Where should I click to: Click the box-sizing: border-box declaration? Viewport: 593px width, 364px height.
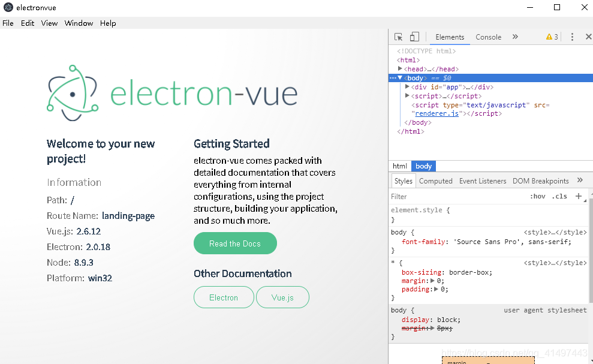click(447, 272)
